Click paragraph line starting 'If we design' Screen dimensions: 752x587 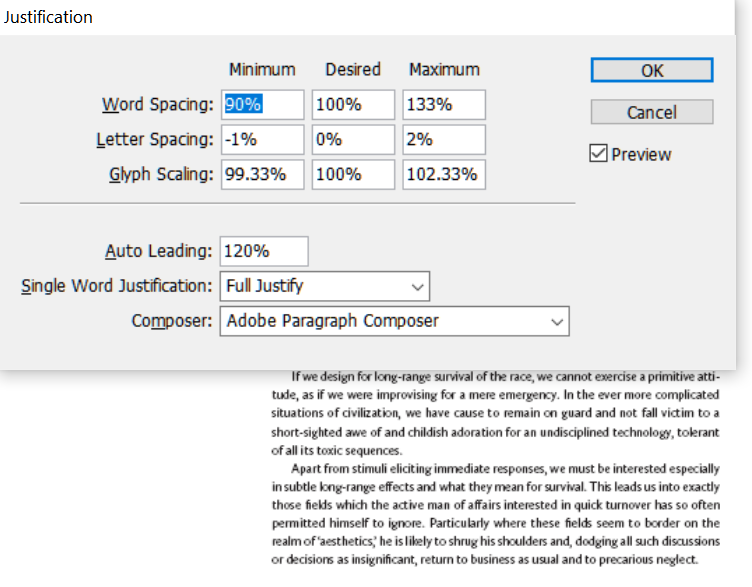[x=505, y=377]
